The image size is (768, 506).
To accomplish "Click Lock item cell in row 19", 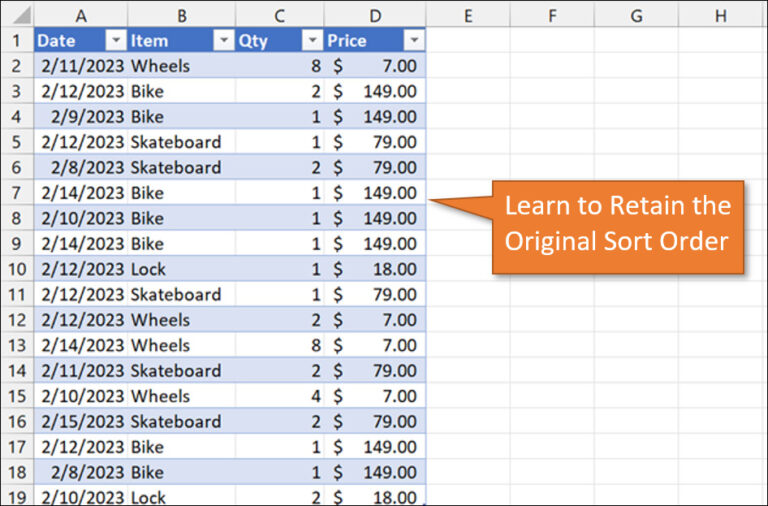I will pos(182,496).
